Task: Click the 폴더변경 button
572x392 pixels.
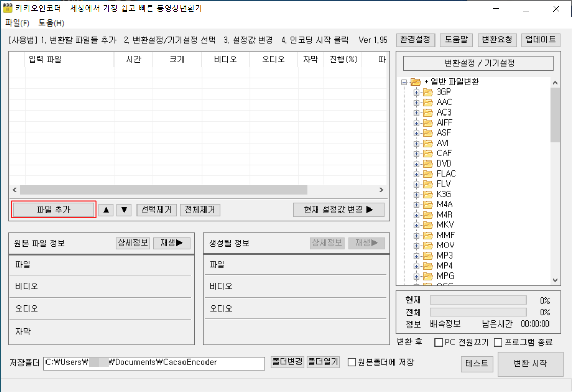Action: 287,362
